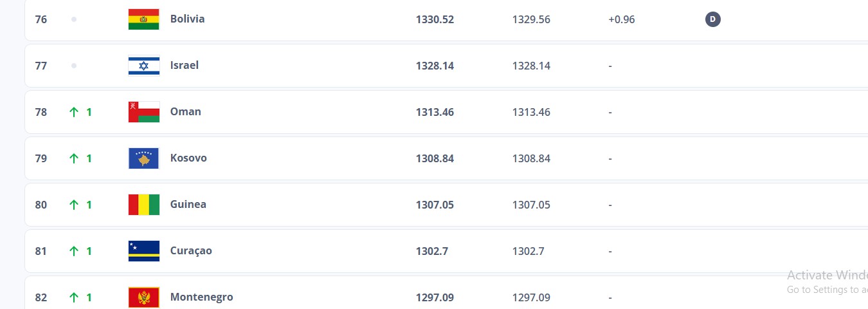Click the grey no-change dot beside rank 77

pyautogui.click(x=74, y=66)
